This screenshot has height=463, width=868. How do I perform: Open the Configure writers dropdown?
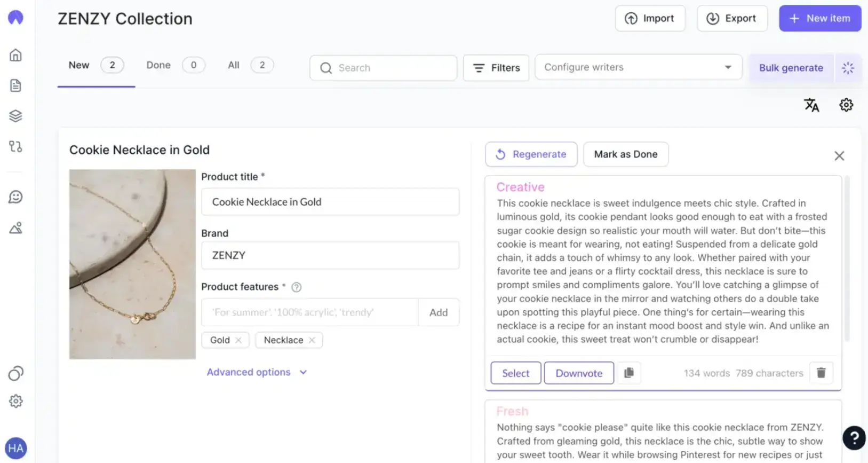click(638, 67)
